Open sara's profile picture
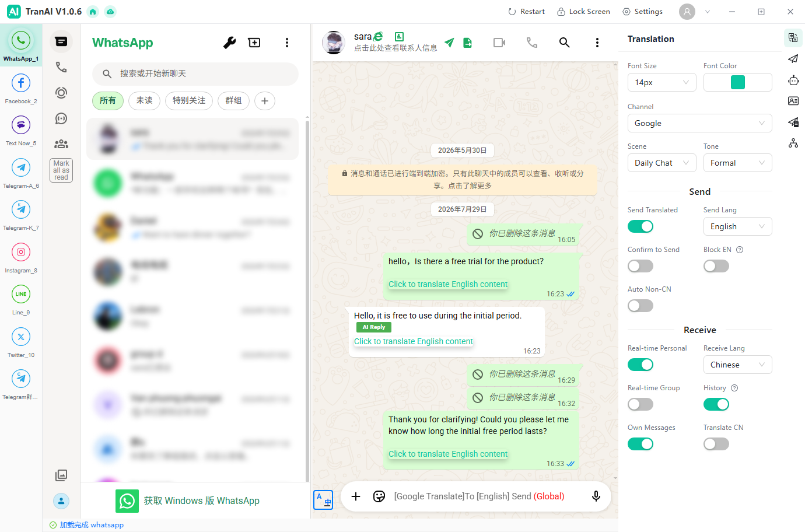The height and width of the screenshot is (532, 805). click(x=334, y=43)
